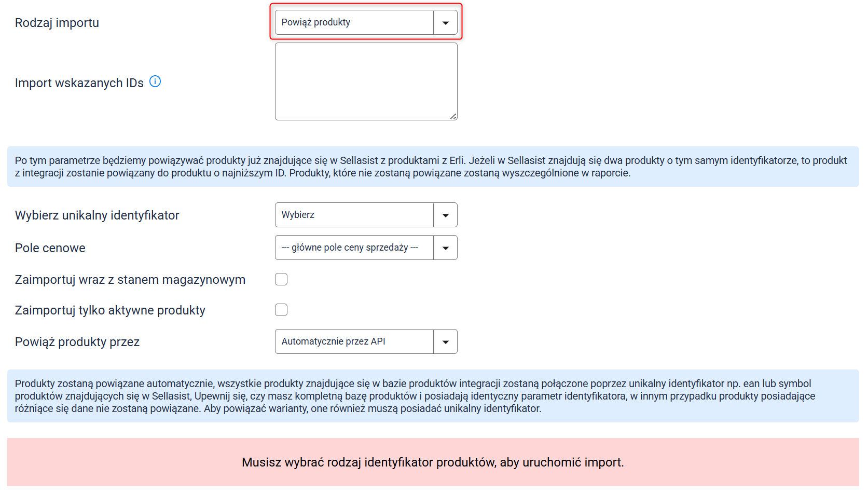
Task: Focus the Import wskazanych IDs text area
Action: [366, 81]
